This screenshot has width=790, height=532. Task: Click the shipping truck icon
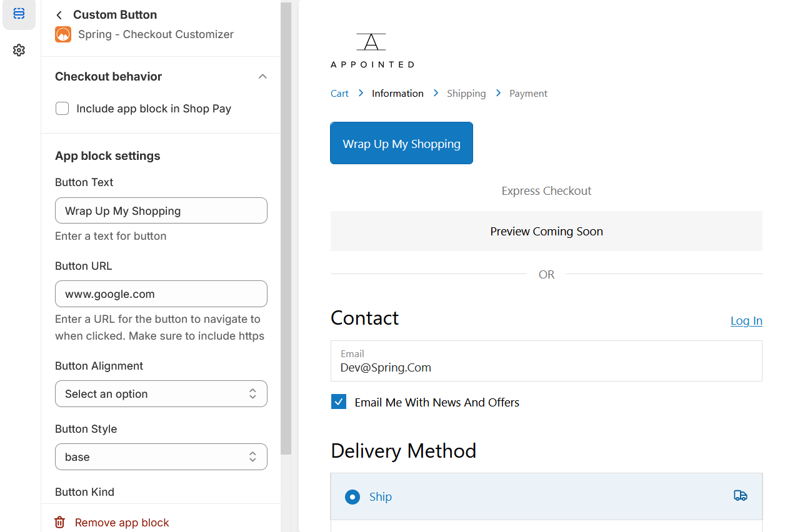point(740,496)
